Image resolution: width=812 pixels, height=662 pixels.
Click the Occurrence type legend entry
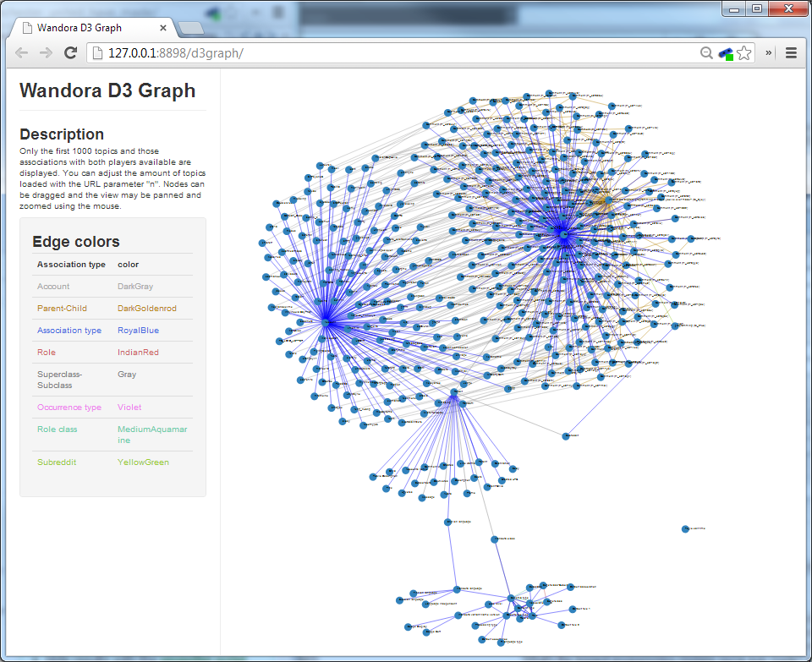(69, 408)
